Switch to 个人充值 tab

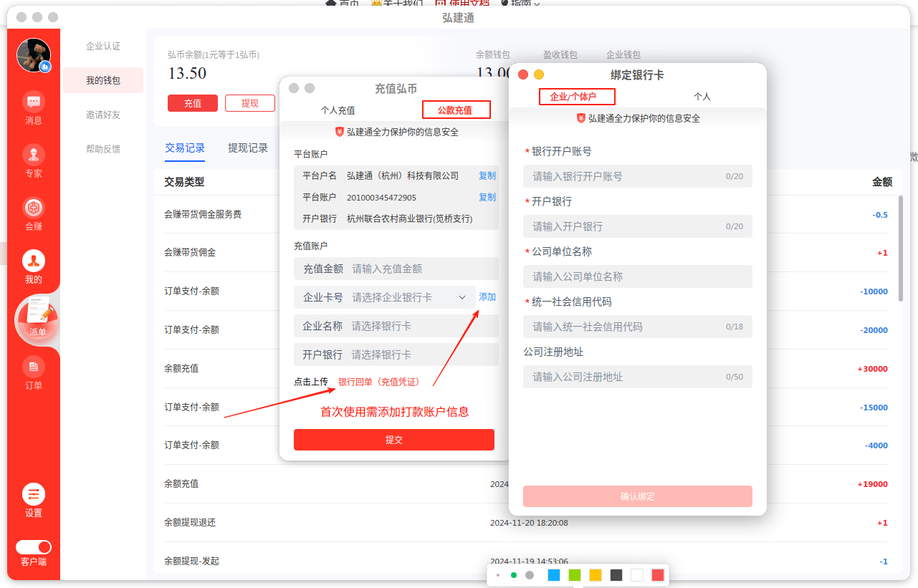coord(338,110)
